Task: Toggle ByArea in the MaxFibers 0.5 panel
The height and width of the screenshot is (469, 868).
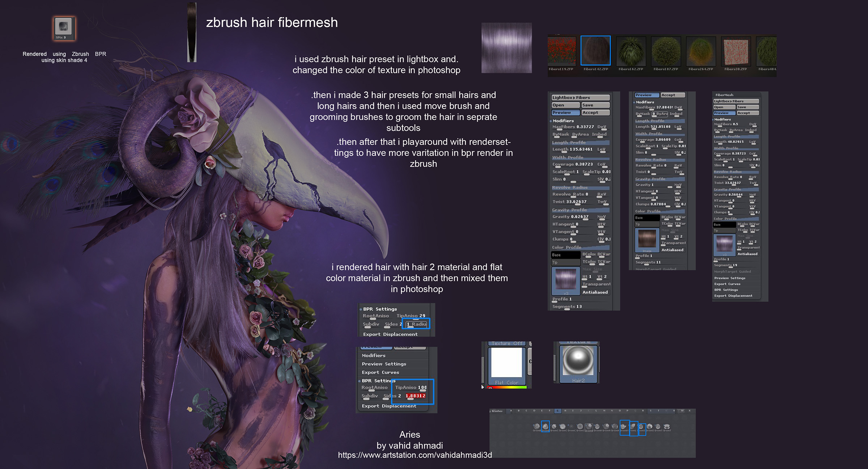Action: point(736,130)
